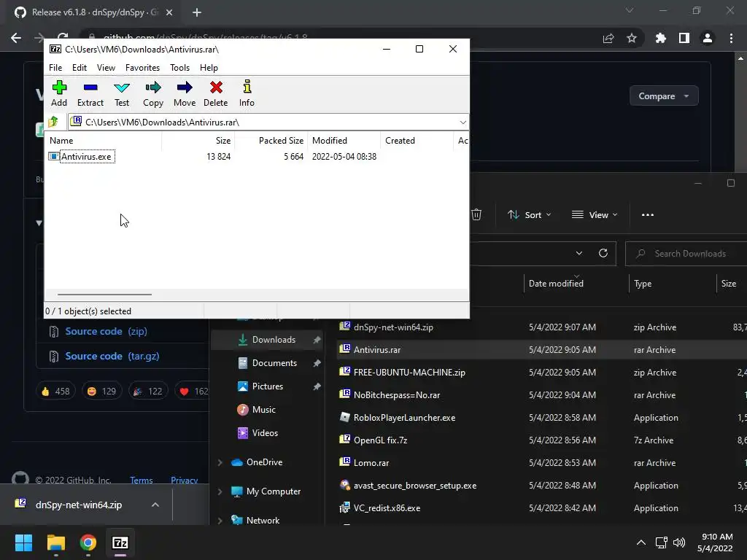Share this page via Chrome share icon
The width and height of the screenshot is (747, 560).
[608, 38]
